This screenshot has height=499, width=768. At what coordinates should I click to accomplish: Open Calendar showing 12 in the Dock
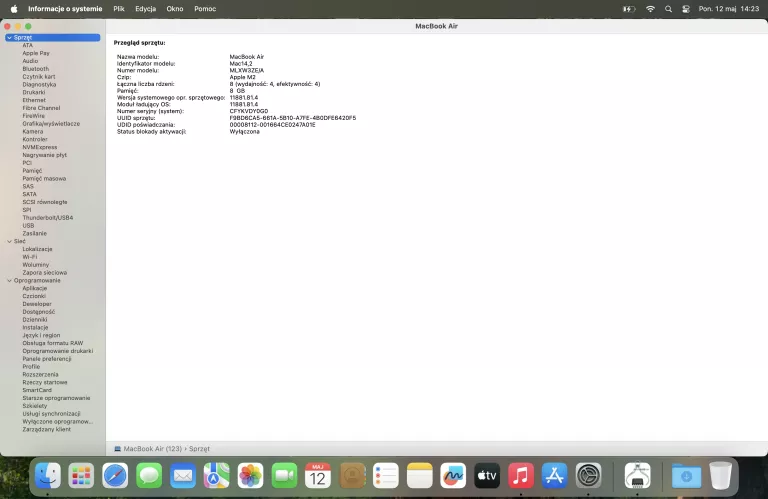pos(318,475)
